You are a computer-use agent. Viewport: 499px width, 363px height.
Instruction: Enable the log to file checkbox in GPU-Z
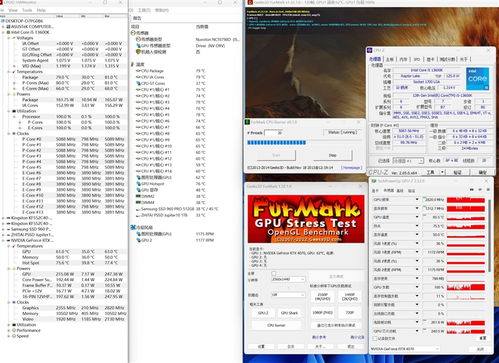click(375, 338)
